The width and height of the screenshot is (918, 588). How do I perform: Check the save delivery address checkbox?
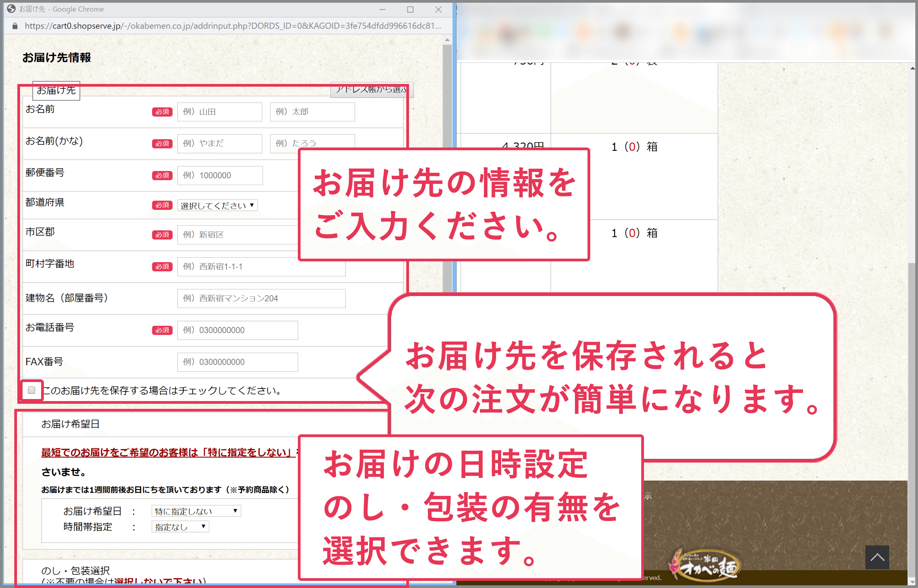(32, 390)
